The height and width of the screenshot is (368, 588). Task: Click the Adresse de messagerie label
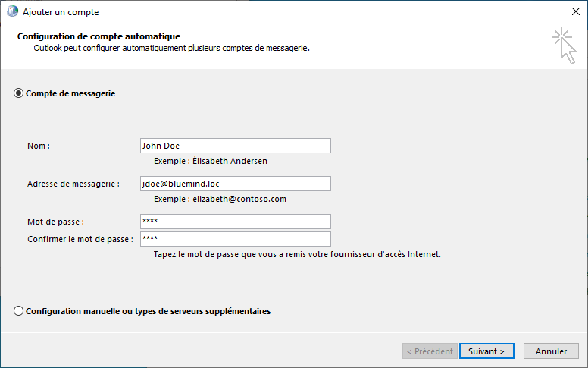73,184
